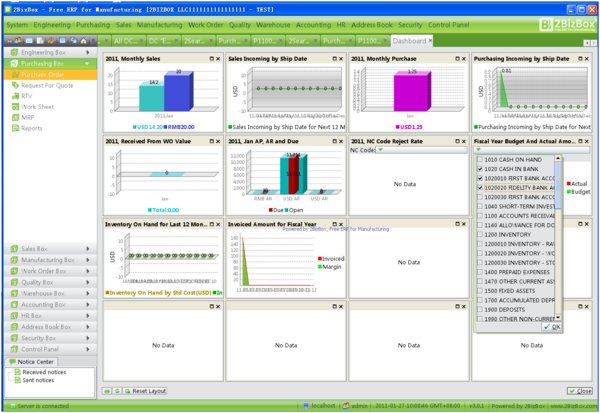The height and width of the screenshot is (413, 600).
Task: Check 1020030 FIRST BANK checkbox
Action: pos(480,197)
